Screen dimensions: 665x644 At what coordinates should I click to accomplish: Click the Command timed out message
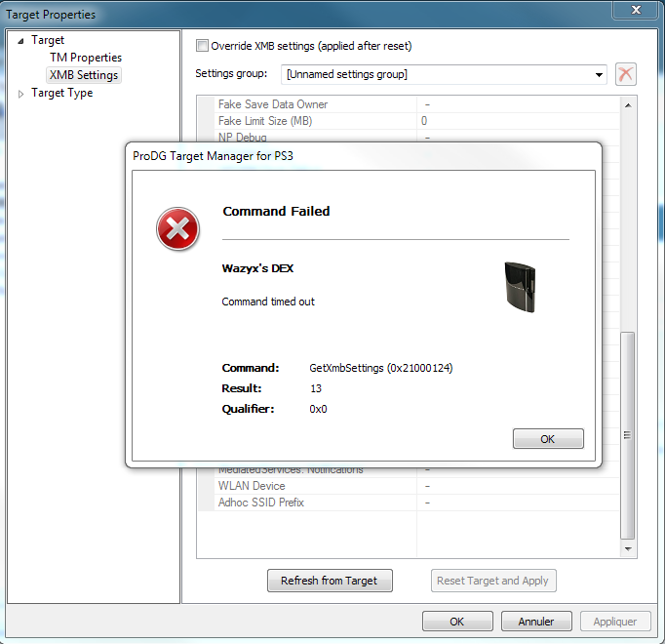pyautogui.click(x=268, y=302)
